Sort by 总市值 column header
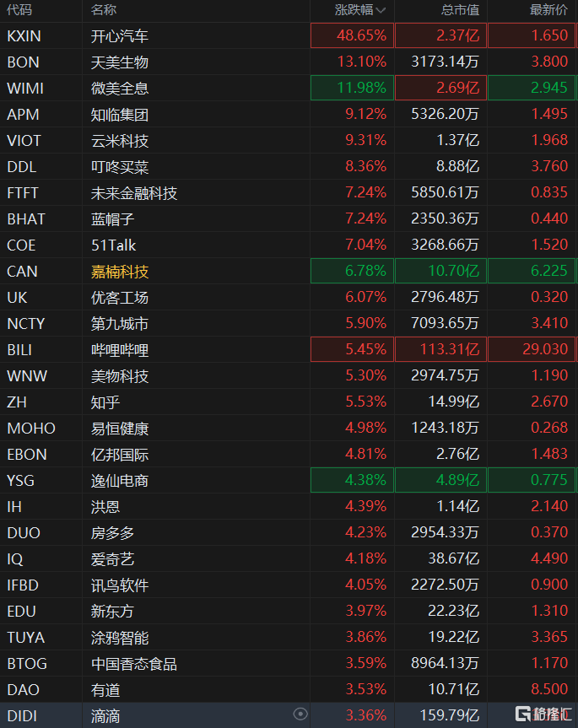 click(460, 10)
